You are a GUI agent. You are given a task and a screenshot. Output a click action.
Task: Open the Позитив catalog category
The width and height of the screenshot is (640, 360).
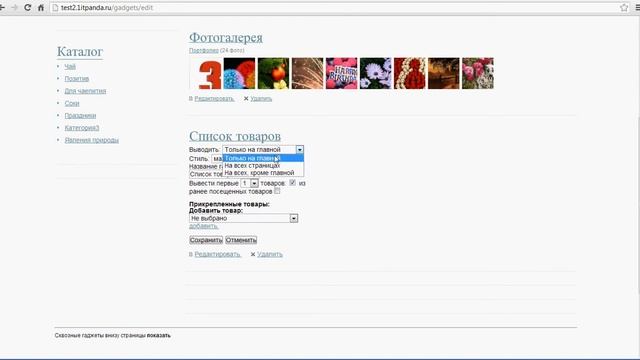point(77,79)
